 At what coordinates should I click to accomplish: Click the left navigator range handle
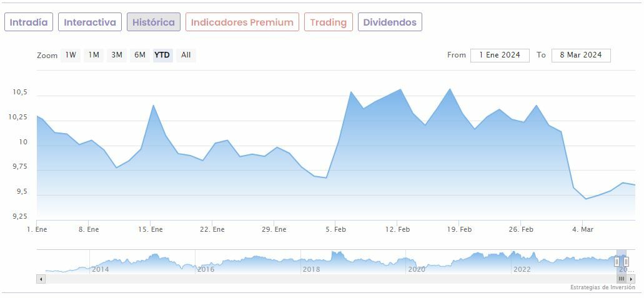tap(617, 262)
